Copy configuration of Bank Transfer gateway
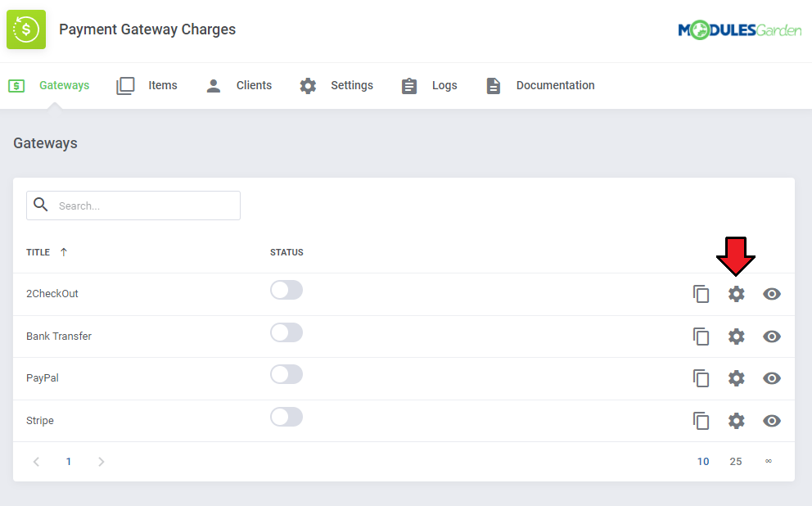Screen dimensions: 812x506 [x=701, y=337]
